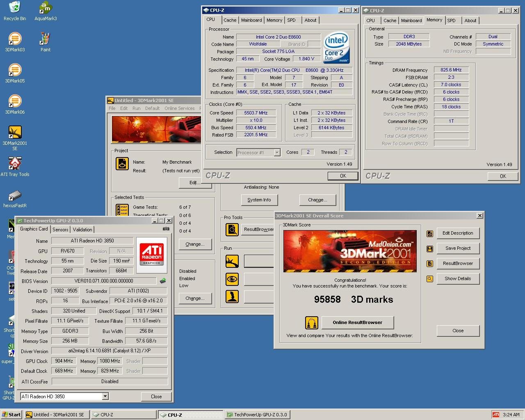
Task: Click Close in the GPU-Z window
Action: 156,397
